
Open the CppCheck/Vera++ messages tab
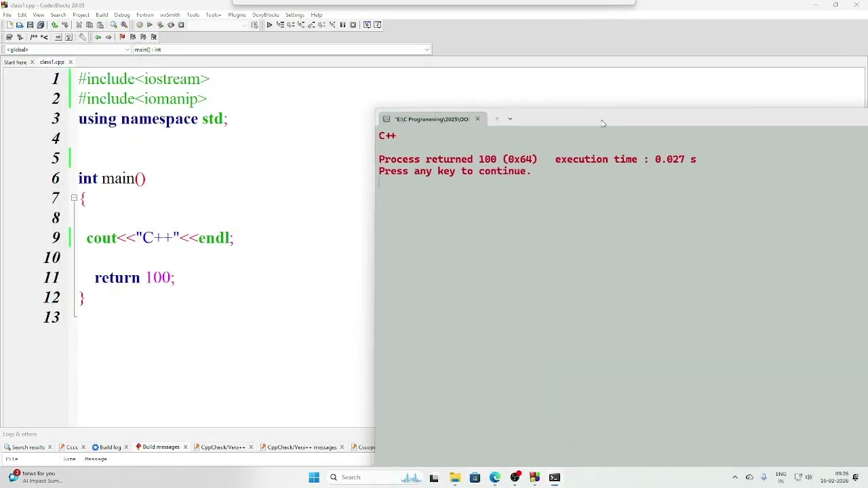pyautogui.click(x=302, y=447)
